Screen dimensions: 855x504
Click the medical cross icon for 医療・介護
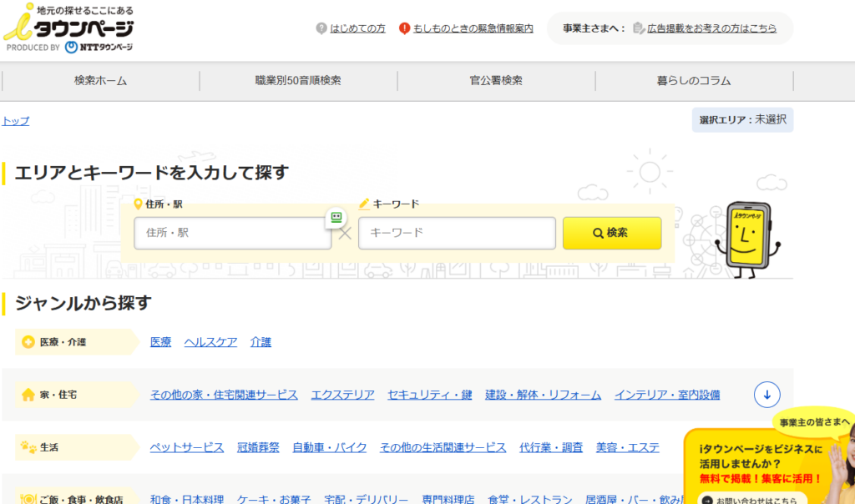point(28,342)
